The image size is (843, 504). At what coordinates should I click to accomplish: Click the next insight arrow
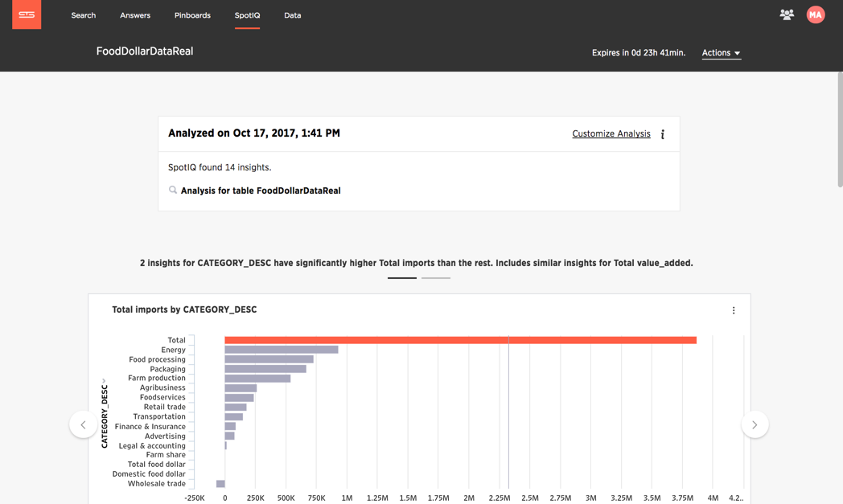(x=755, y=424)
